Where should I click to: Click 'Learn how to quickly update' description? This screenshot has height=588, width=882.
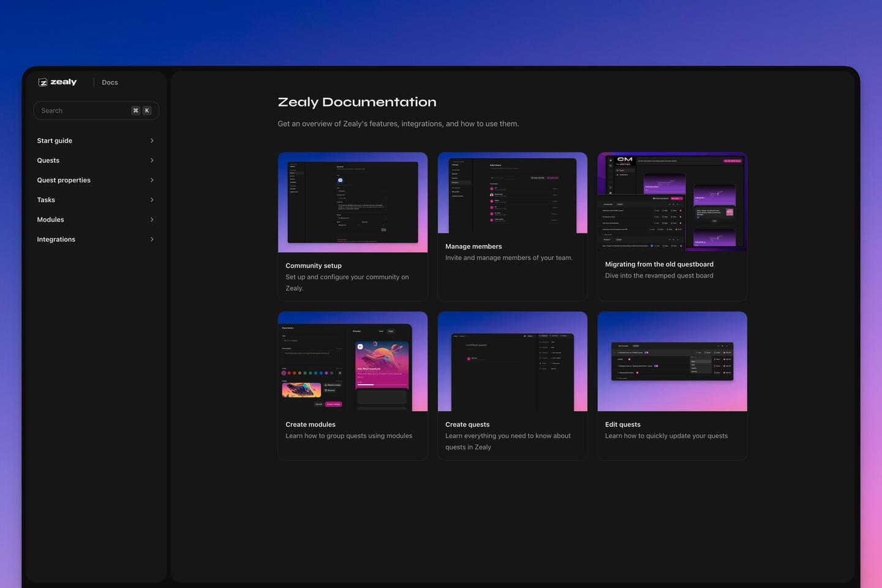[666, 436]
